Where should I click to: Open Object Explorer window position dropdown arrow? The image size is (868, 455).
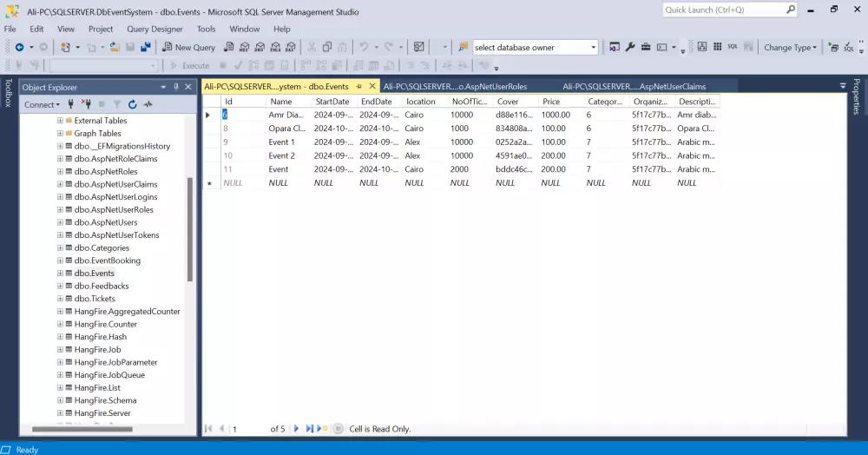[163, 87]
